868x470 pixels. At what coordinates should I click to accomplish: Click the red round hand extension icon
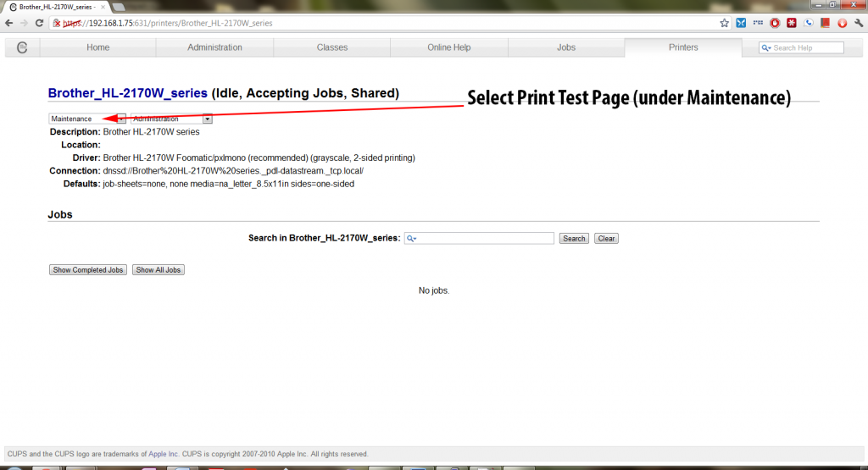click(x=842, y=23)
